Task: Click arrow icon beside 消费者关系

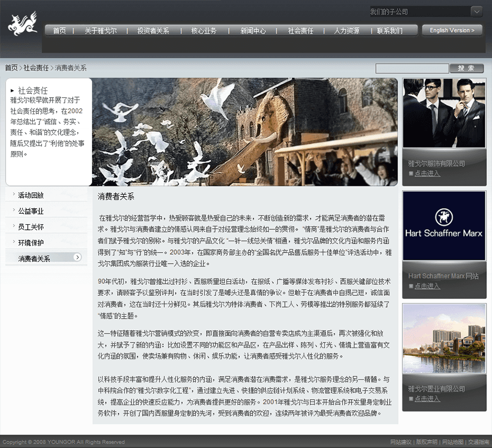Action: 77,257
